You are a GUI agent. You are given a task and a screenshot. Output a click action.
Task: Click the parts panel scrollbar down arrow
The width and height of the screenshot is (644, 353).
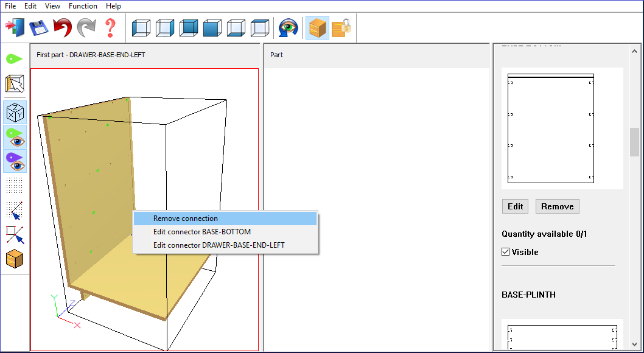(x=634, y=344)
